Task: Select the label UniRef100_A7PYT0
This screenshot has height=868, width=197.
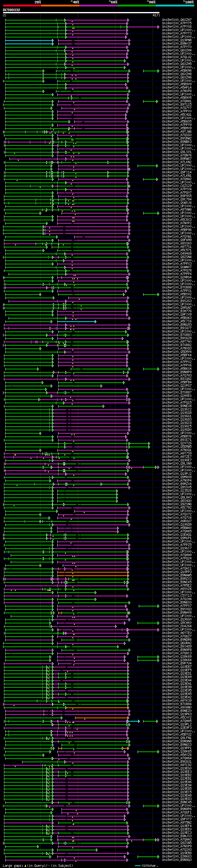Action: click(x=177, y=47)
